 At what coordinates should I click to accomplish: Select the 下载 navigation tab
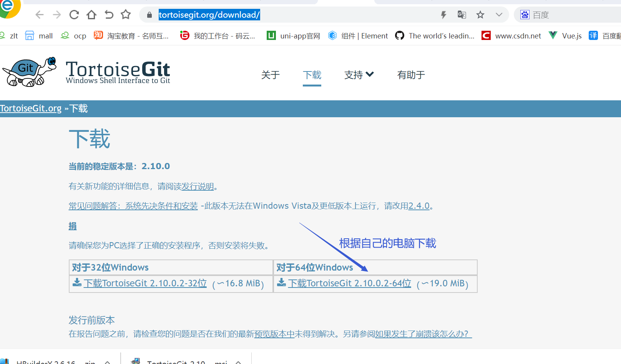pos(312,75)
